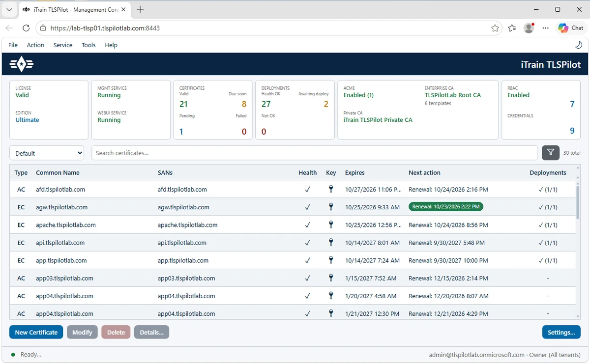The width and height of the screenshot is (590, 364).
Task: Go back in browser history
Action: click(x=10, y=28)
